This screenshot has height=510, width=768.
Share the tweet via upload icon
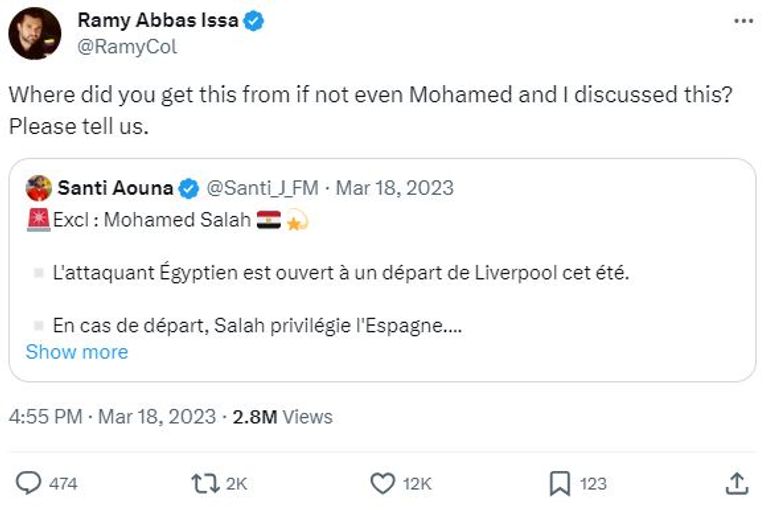736,483
